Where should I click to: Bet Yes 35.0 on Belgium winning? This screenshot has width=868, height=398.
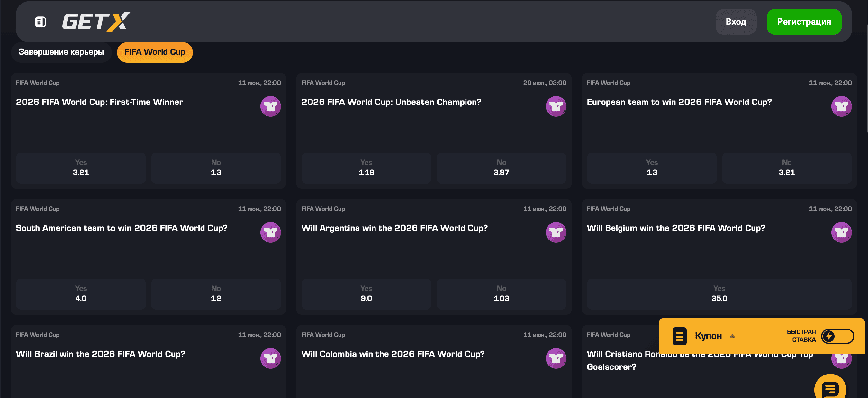coord(719,294)
